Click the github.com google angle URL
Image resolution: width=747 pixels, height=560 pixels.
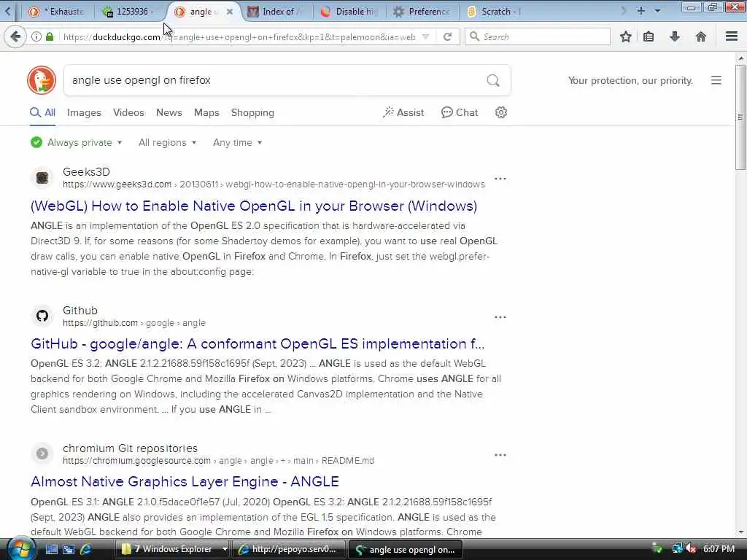tap(134, 323)
